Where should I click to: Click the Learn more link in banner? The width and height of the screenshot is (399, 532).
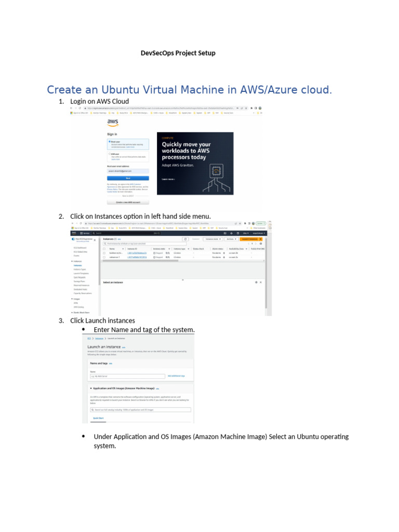(x=168, y=179)
